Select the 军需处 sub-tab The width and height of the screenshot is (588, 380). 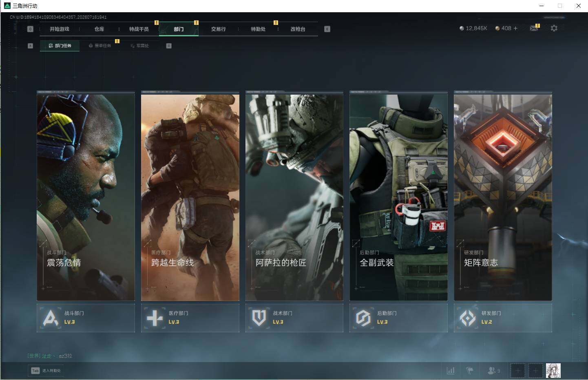[x=140, y=46]
